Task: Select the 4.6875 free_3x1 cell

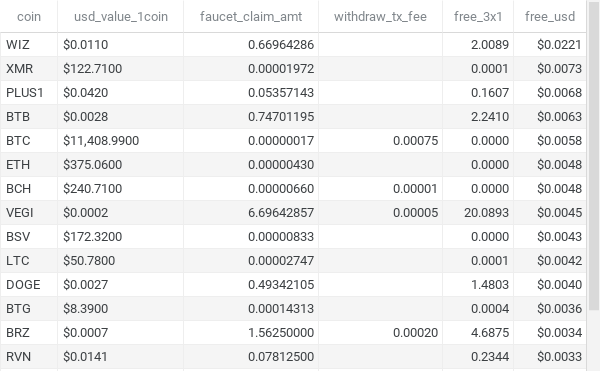Action: pos(478,333)
